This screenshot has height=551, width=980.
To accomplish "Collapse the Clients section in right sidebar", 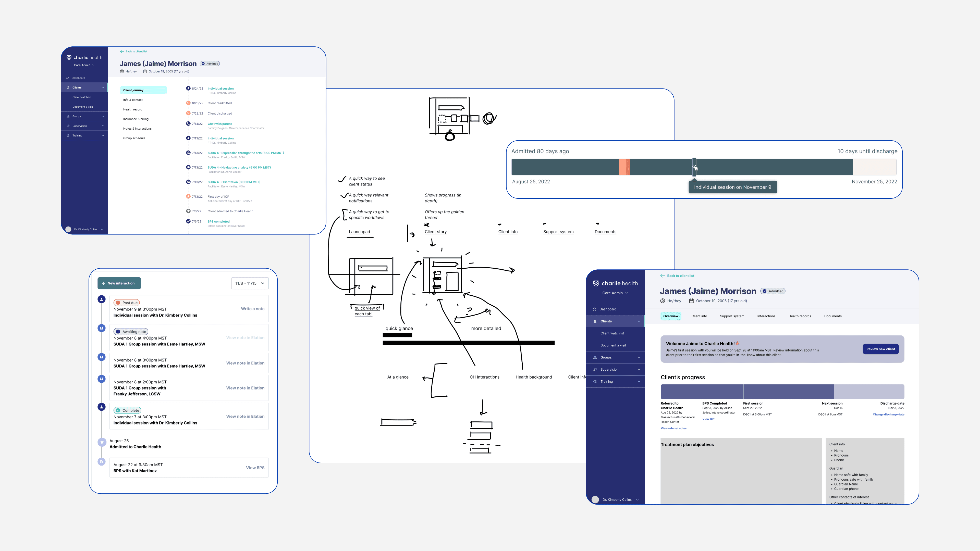I will (639, 321).
